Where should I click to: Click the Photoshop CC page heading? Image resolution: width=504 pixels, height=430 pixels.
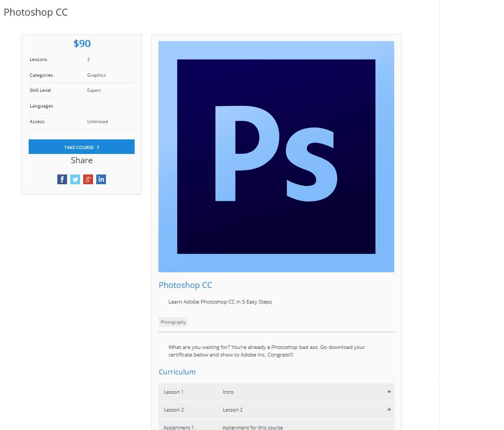[x=36, y=12]
